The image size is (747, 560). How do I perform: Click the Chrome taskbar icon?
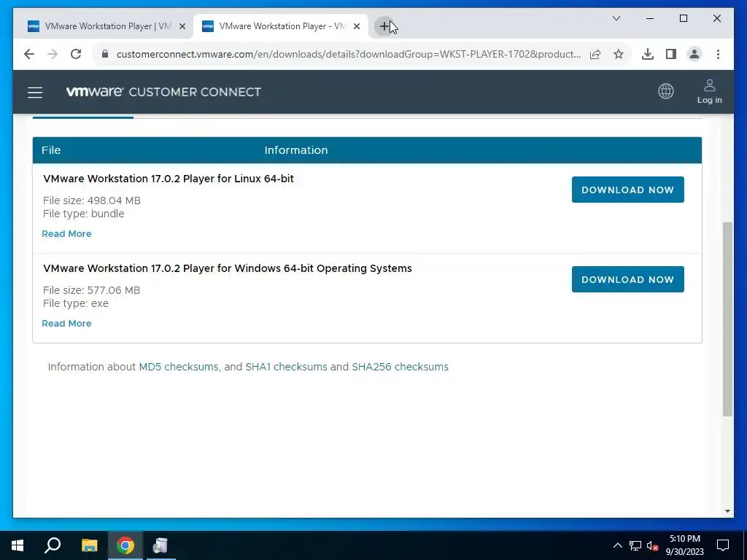pyautogui.click(x=125, y=545)
